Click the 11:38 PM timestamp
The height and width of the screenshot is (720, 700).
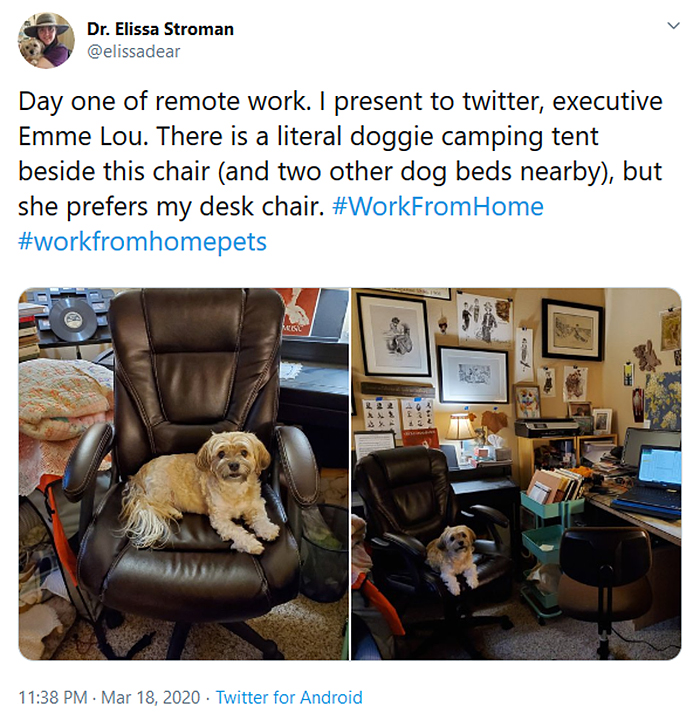53,698
